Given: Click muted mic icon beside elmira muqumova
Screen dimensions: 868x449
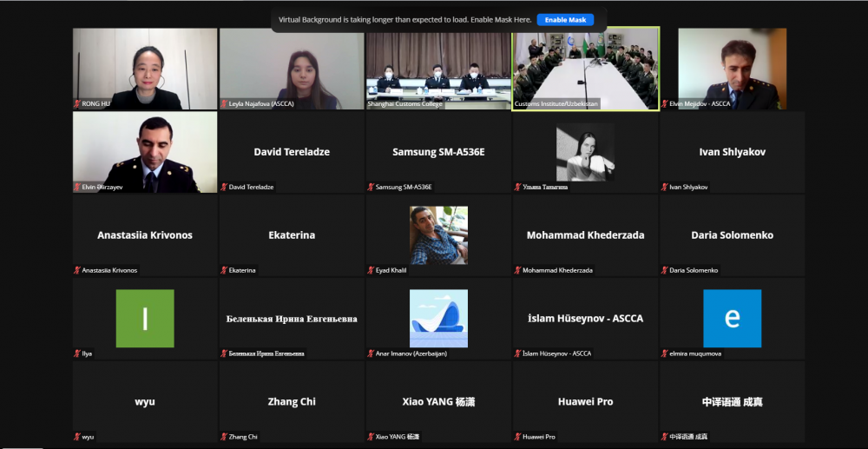Looking at the screenshot, I should point(664,353).
